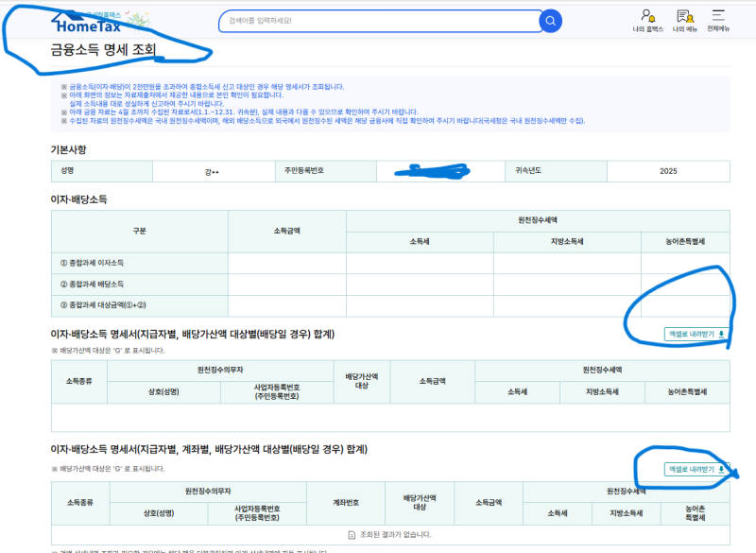The width and height of the screenshot is (756, 553).
Task: Click the 구분 column header
Action: point(139,232)
